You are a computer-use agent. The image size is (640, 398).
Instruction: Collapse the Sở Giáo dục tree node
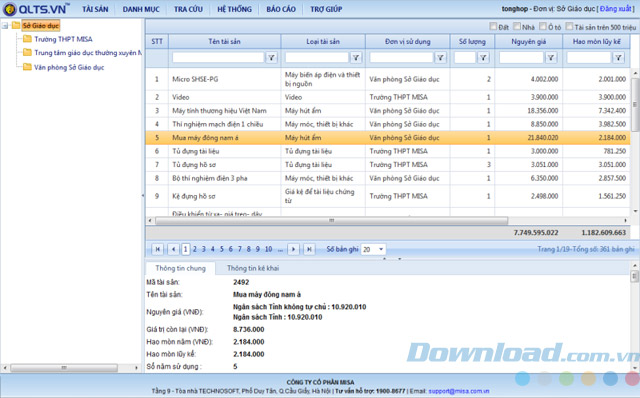point(5,26)
